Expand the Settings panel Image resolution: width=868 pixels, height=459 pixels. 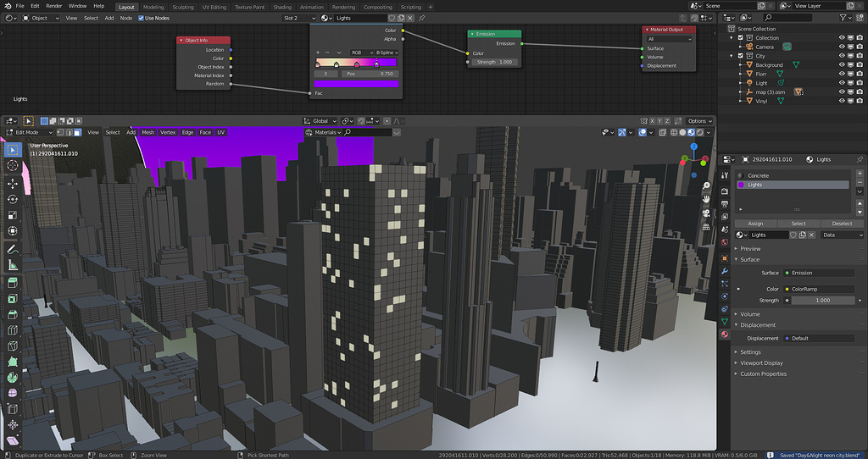[x=750, y=351]
